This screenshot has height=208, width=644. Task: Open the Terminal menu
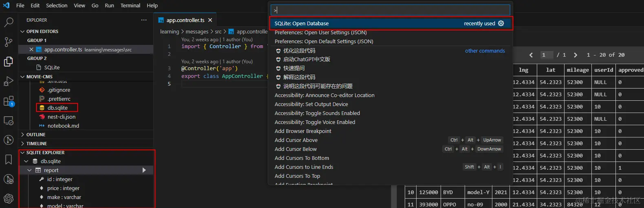point(130,5)
